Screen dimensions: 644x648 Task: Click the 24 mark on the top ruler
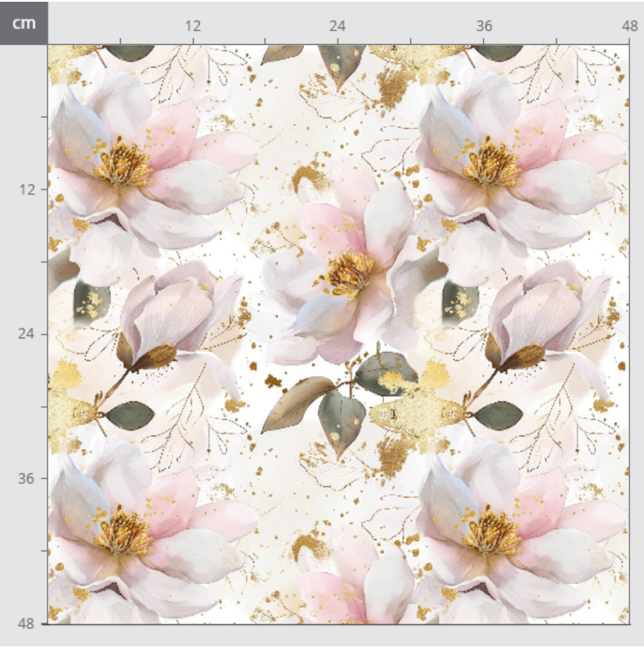pyautogui.click(x=337, y=26)
